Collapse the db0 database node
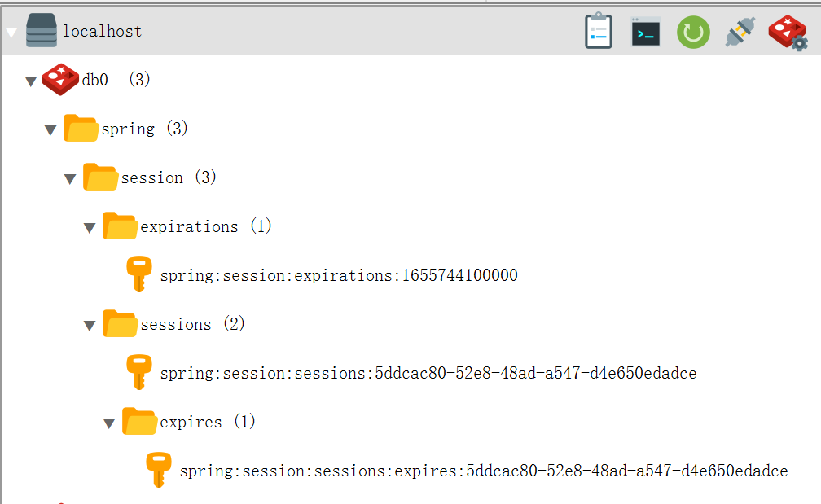The height and width of the screenshot is (504, 821). coord(31,81)
